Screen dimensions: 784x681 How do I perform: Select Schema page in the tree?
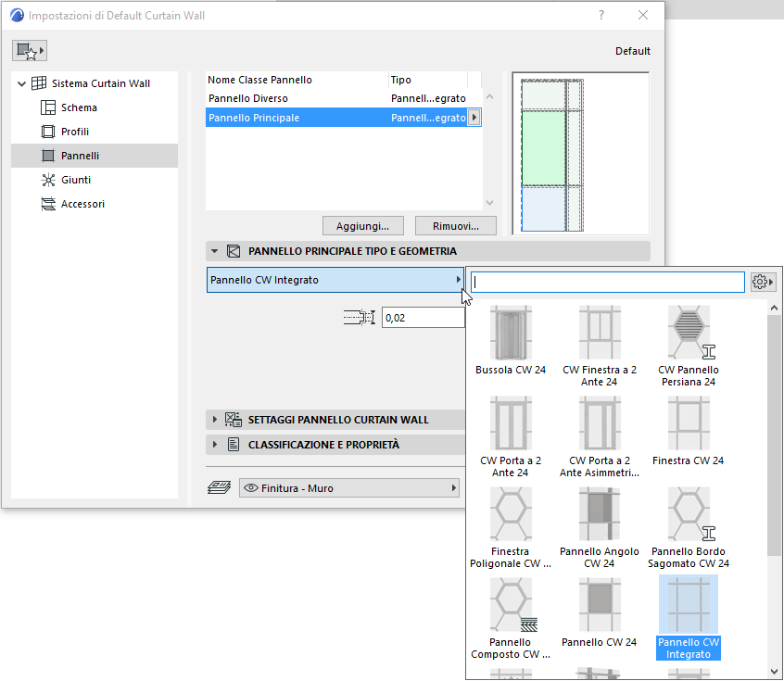point(79,107)
